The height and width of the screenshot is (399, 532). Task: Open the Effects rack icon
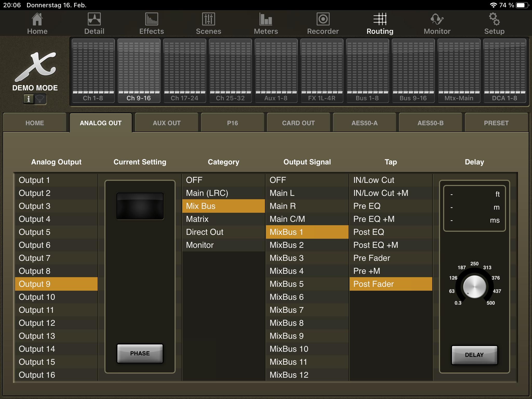coord(151,23)
